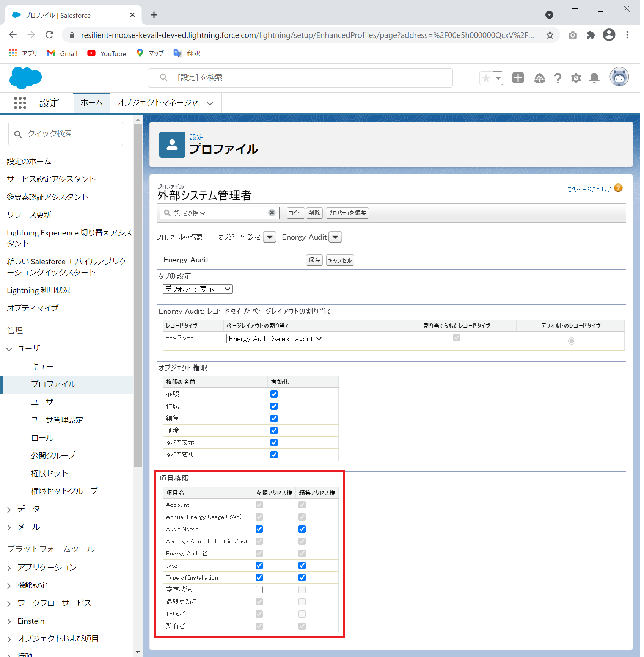
Task: Click the page help question icon
Action: click(x=618, y=188)
